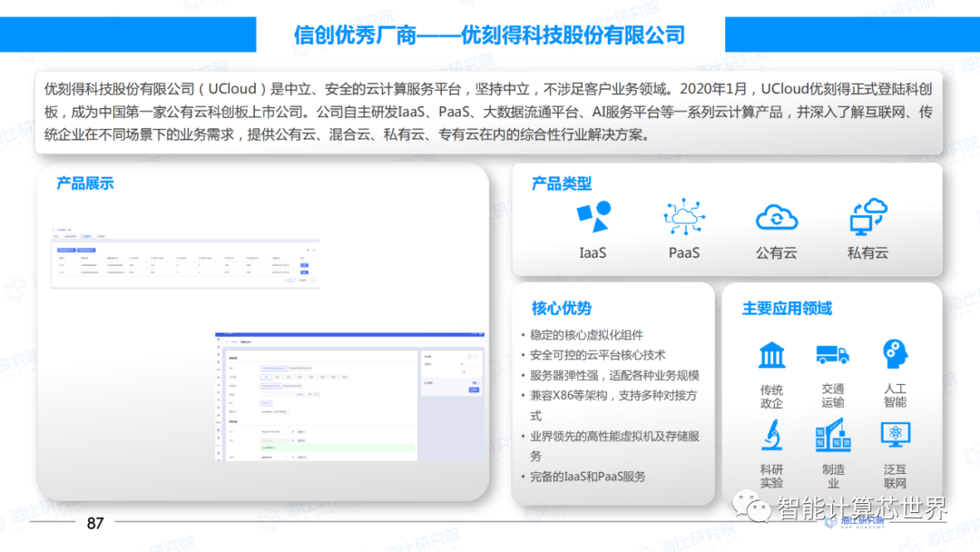Open the lower product configuration screenshot
Screen dimensions: 980x552
[x=350, y=397]
